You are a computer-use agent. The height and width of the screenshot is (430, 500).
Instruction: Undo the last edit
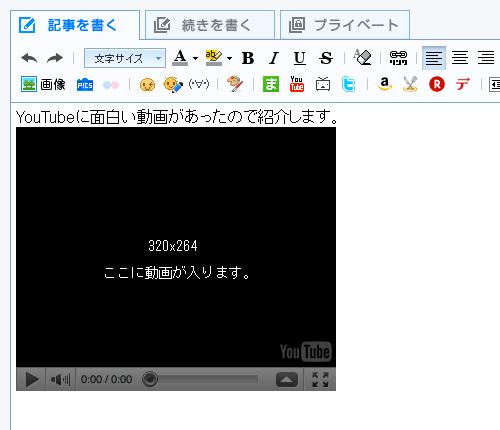(29, 58)
